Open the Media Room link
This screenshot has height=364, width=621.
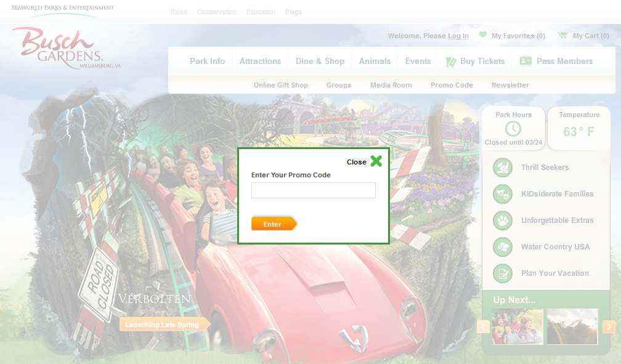tap(391, 85)
